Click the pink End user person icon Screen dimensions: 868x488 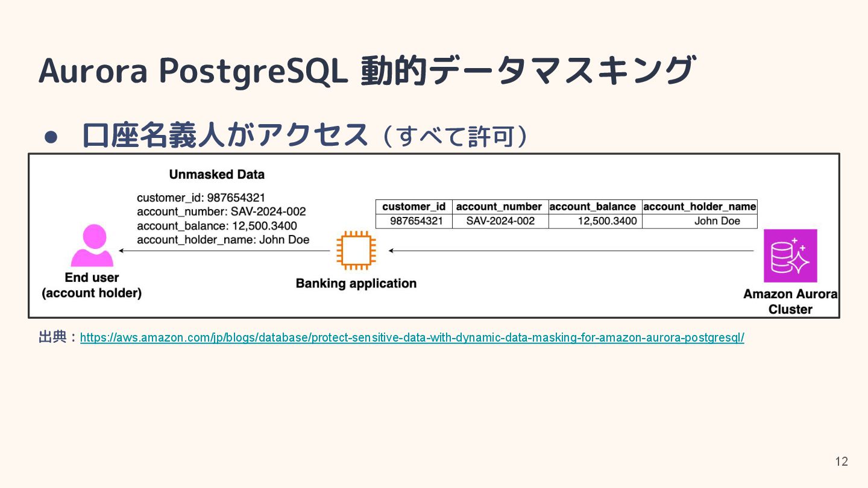click(x=92, y=246)
